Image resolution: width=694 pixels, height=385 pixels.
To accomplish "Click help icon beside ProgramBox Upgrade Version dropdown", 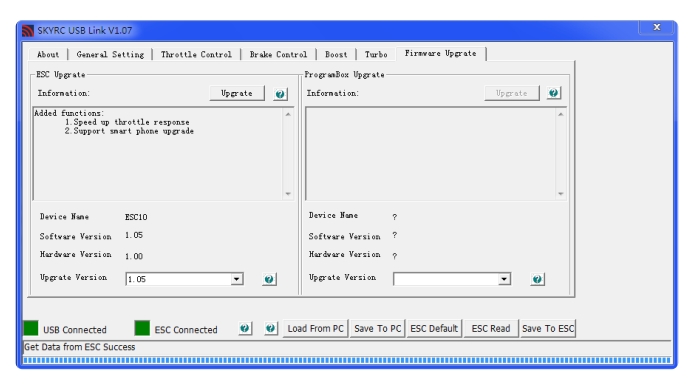I will 537,279.
